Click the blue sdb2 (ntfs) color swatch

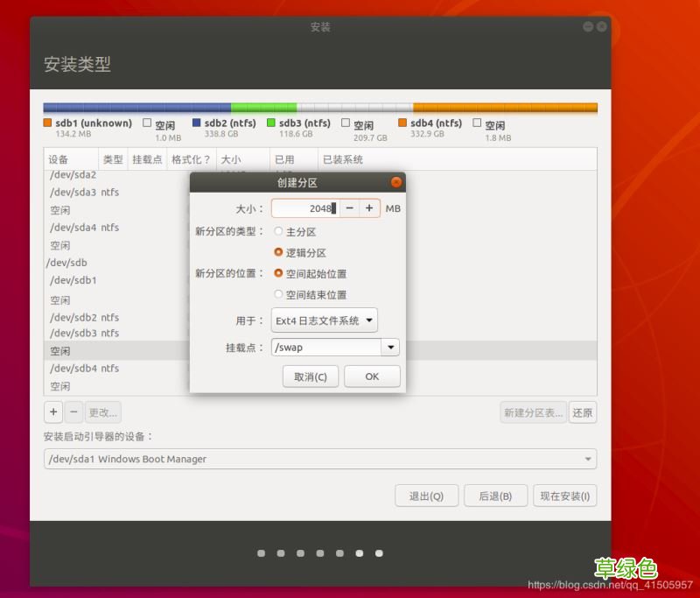[x=197, y=123]
